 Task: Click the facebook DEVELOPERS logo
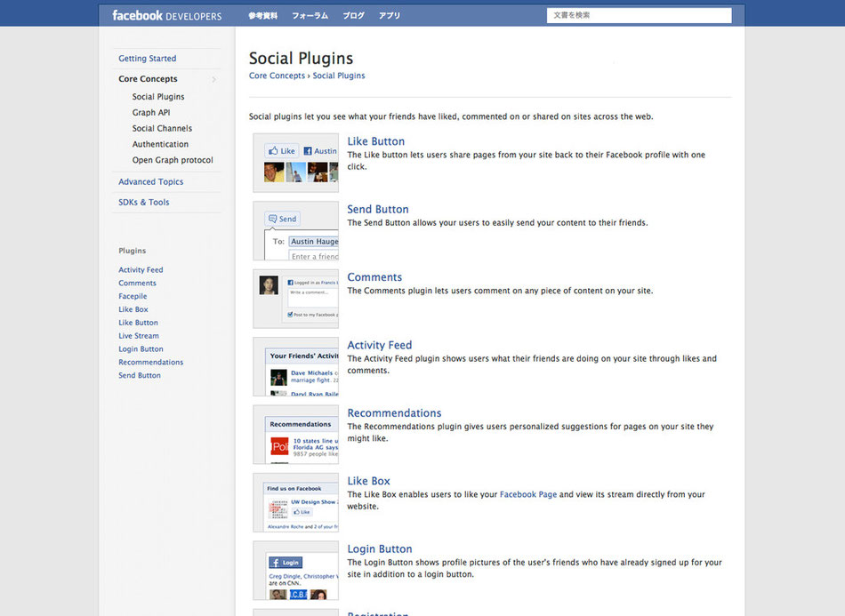[167, 16]
